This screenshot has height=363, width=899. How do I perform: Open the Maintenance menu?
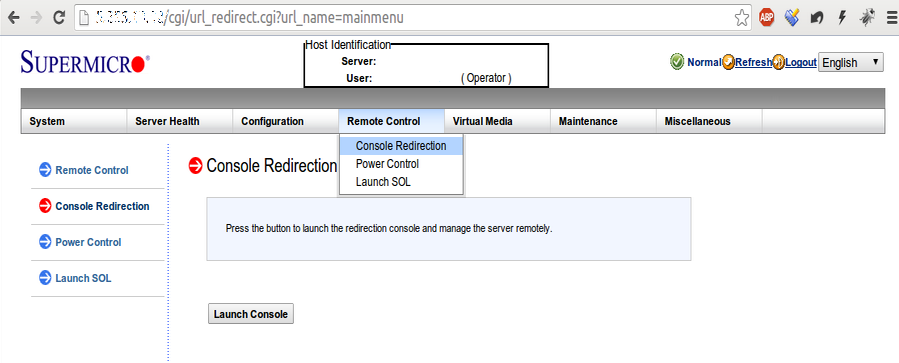(603, 122)
